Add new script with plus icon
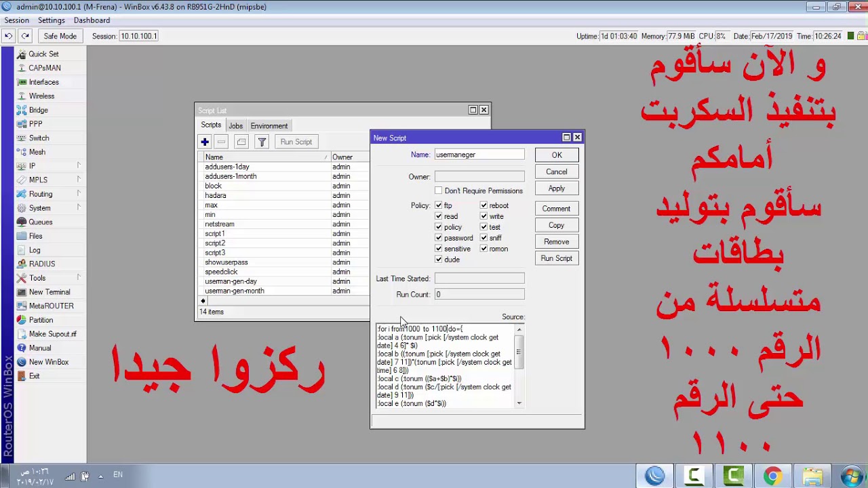 point(204,142)
